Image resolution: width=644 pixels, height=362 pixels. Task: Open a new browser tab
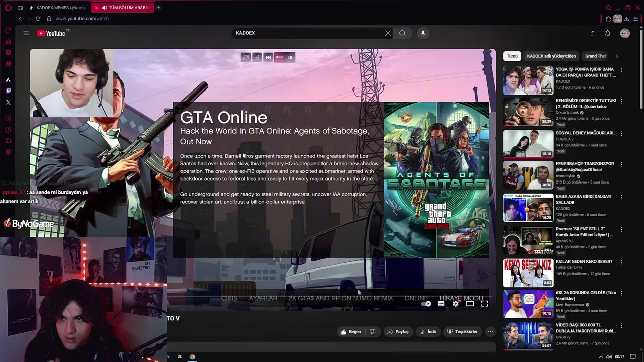[158, 8]
